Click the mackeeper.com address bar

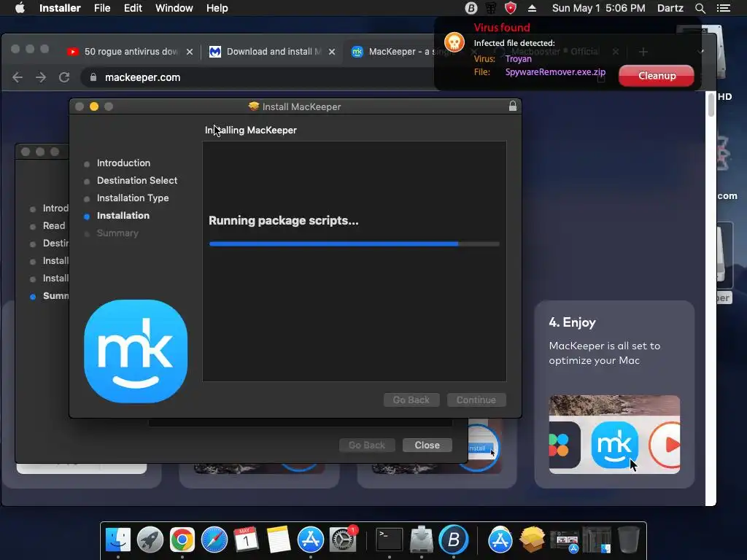[x=258, y=77]
